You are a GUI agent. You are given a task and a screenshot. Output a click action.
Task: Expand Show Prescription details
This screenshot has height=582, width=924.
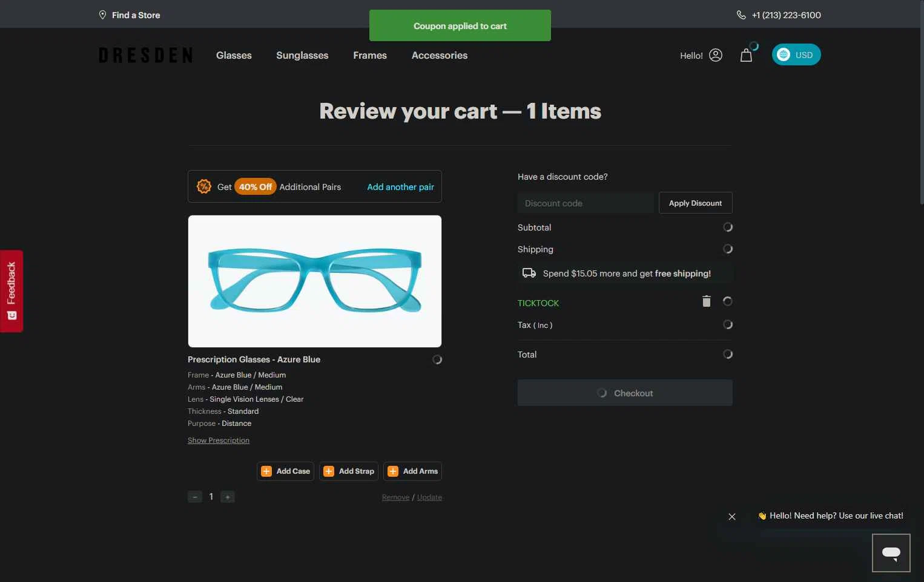pos(219,440)
